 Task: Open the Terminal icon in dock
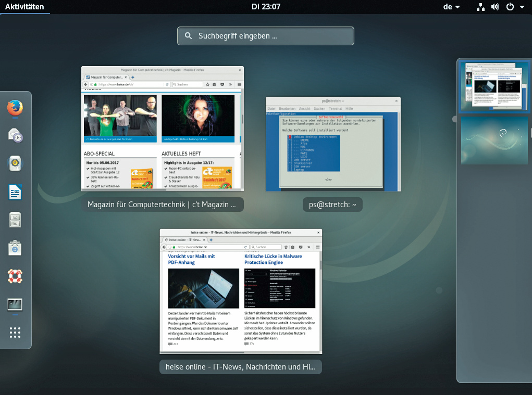click(x=15, y=304)
